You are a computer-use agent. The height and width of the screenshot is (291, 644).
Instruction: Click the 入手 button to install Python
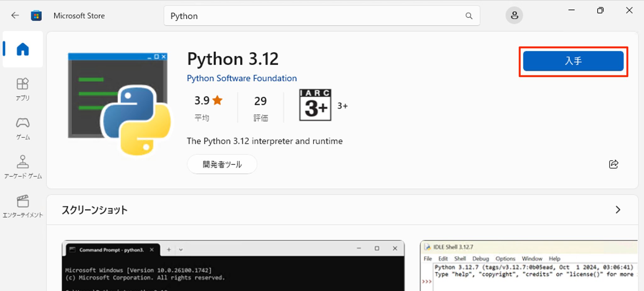point(573,61)
